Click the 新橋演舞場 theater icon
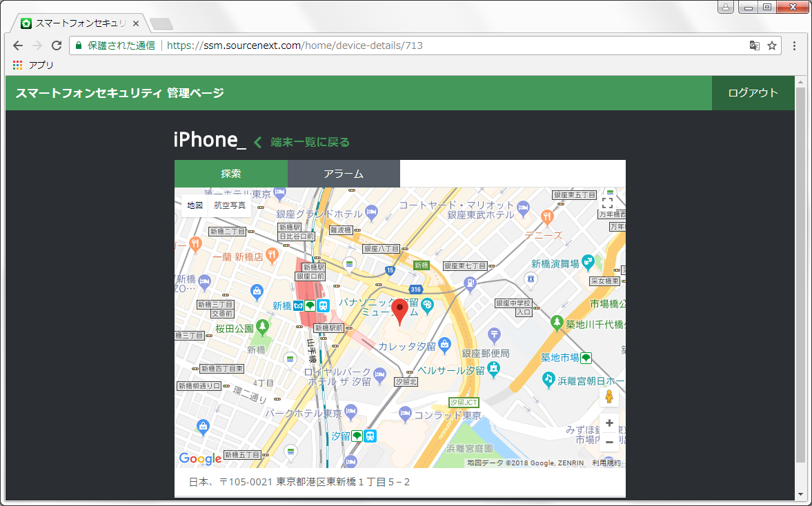The width and height of the screenshot is (812, 506). tap(588, 263)
